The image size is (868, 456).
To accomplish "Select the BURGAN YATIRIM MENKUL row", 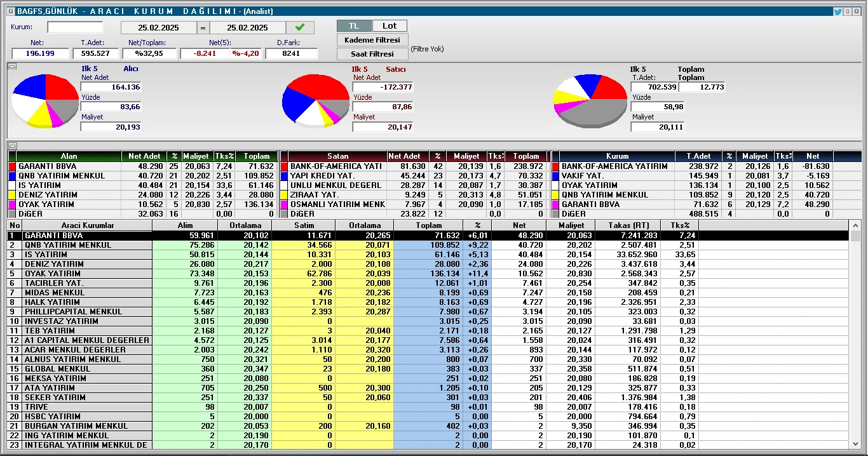I will tap(429, 426).
